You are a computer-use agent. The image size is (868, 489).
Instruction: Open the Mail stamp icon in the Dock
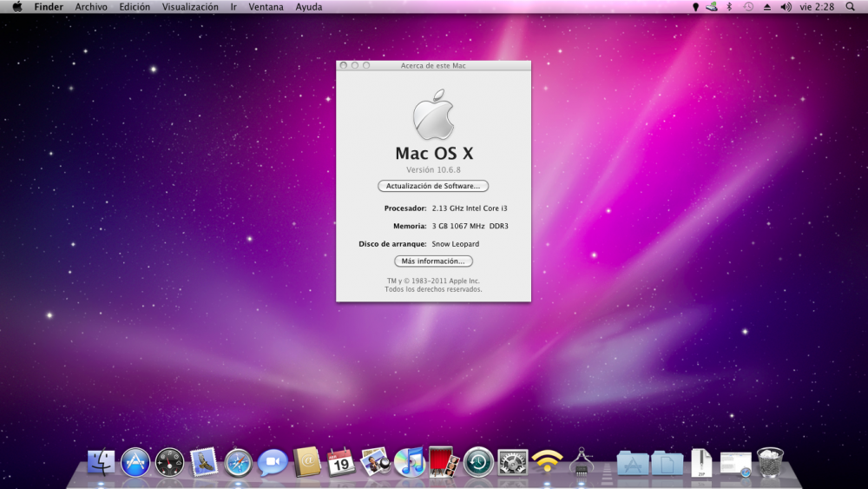pos(204,462)
